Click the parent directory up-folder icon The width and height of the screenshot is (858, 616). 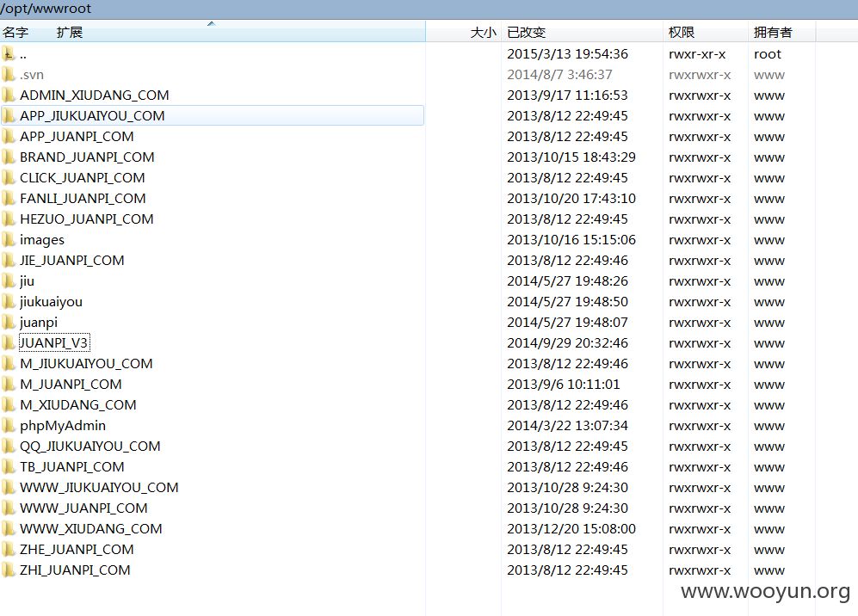9,53
